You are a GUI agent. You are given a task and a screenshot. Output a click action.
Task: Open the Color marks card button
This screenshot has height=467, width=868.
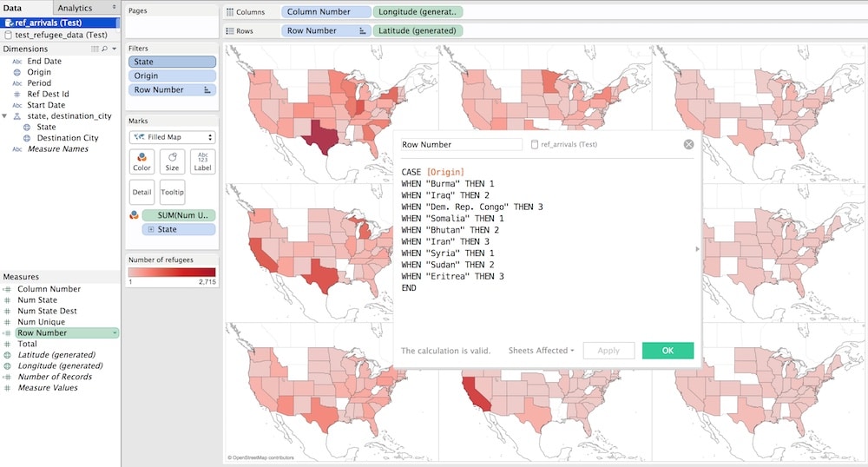click(141, 161)
